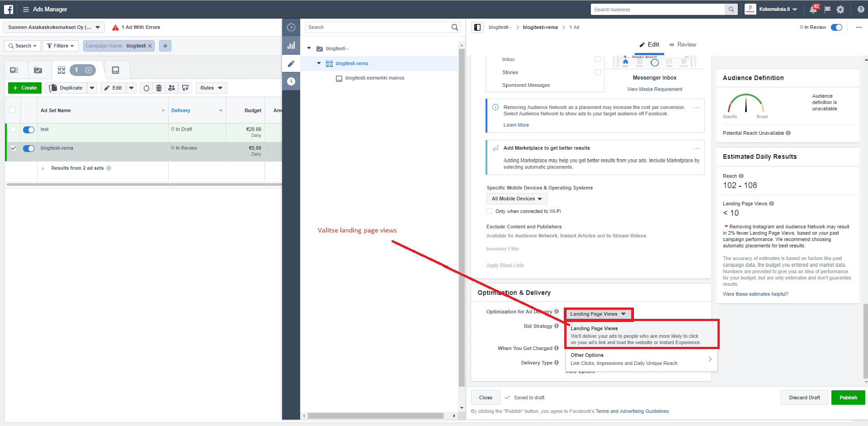Open the settings gear
This screenshot has height=426, width=868.
840,9
